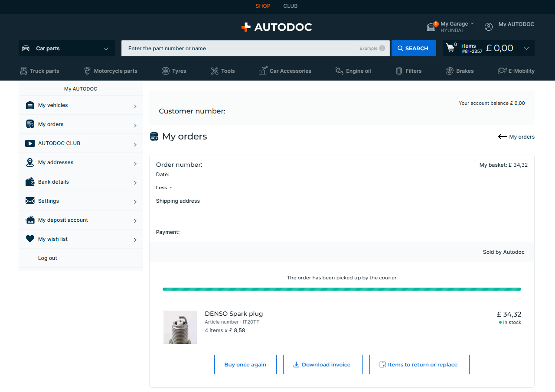Click the AUTODOC logo
555x392 pixels.
pos(277,27)
